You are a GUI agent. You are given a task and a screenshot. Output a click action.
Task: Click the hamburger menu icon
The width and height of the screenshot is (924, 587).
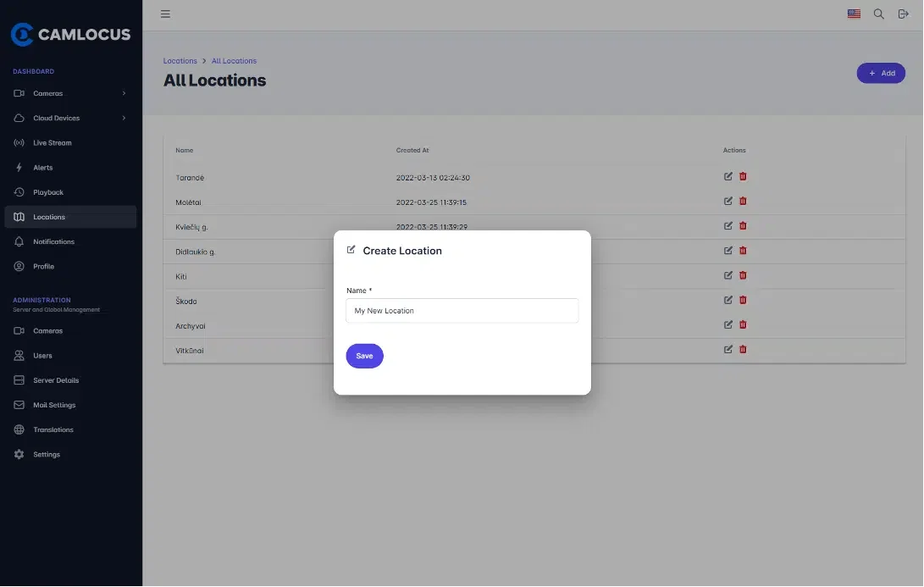point(166,14)
